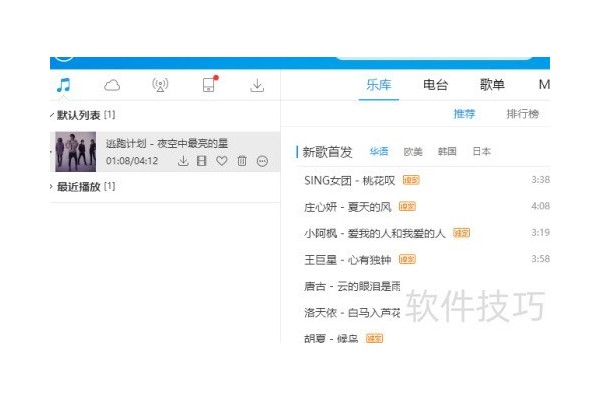Play 小阿枫 - 爱我的人和我爱的人
Viewport: 600px width, 400px height.
click(x=375, y=233)
